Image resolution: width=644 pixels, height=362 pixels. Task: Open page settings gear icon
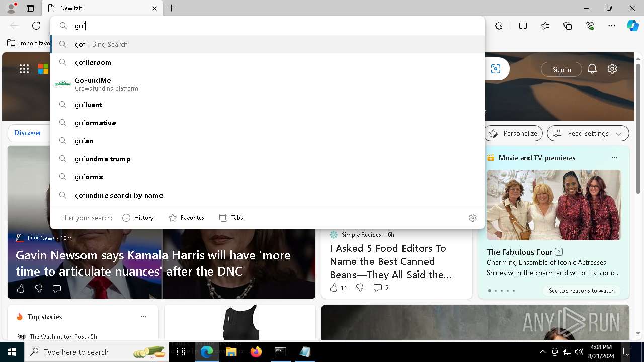[x=612, y=69]
